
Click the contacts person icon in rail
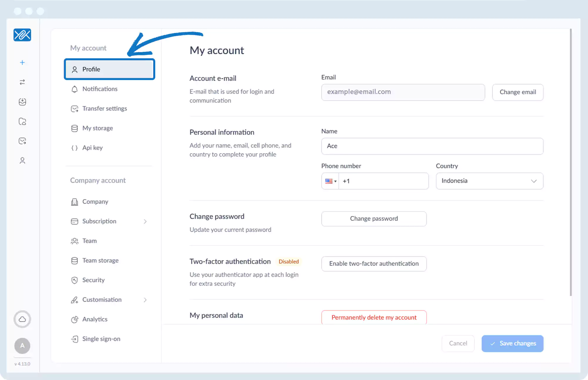22,160
